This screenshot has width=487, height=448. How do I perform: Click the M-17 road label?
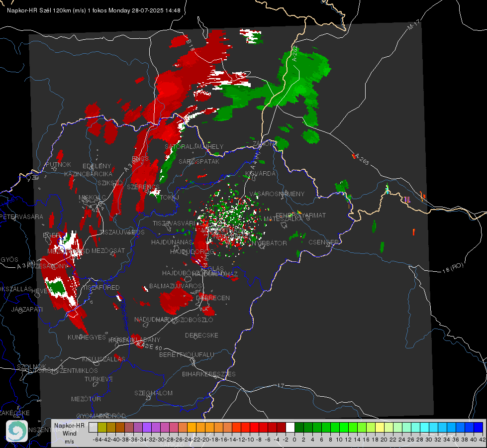click(414, 24)
